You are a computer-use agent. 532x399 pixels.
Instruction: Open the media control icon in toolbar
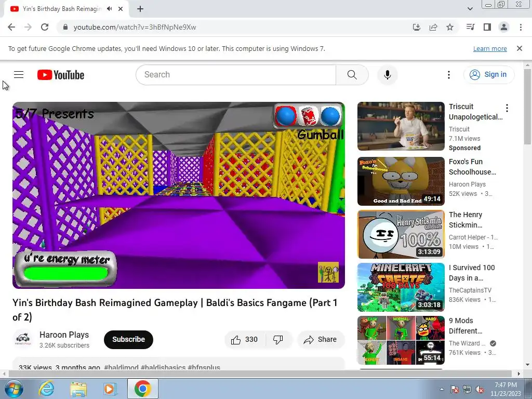(x=470, y=27)
